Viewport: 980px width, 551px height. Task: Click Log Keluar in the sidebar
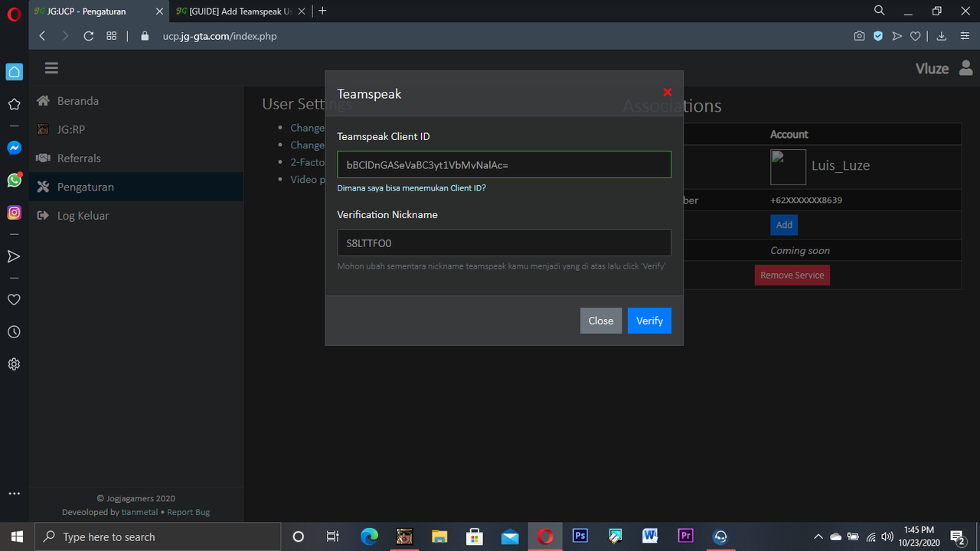136,216
